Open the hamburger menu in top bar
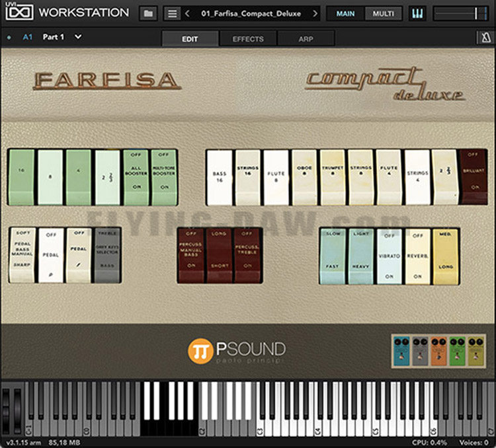 coord(172,14)
